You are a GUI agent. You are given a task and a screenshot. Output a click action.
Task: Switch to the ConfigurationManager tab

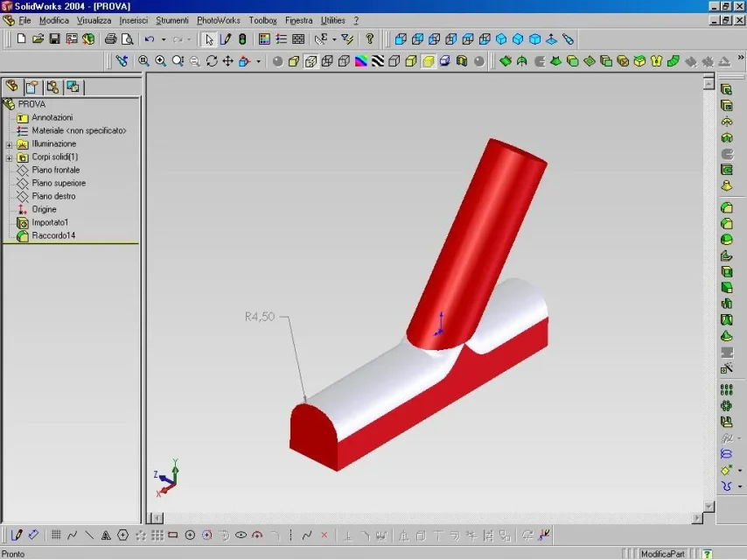pos(52,87)
